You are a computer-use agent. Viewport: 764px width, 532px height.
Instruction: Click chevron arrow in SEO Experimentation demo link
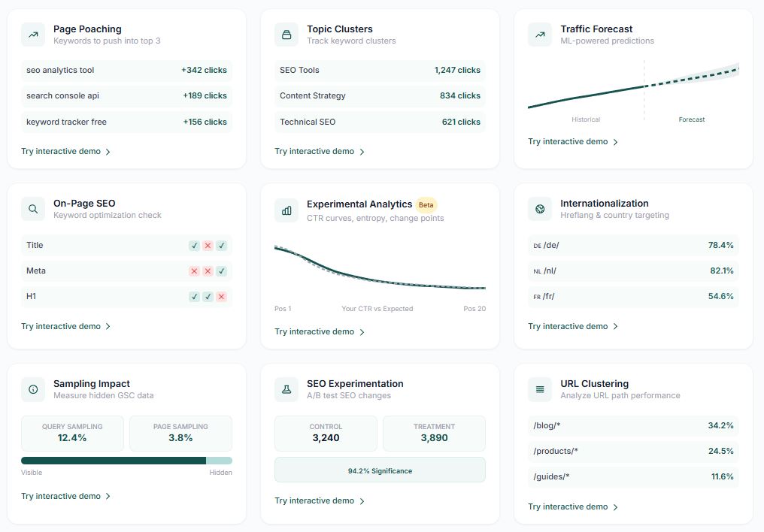coord(362,501)
